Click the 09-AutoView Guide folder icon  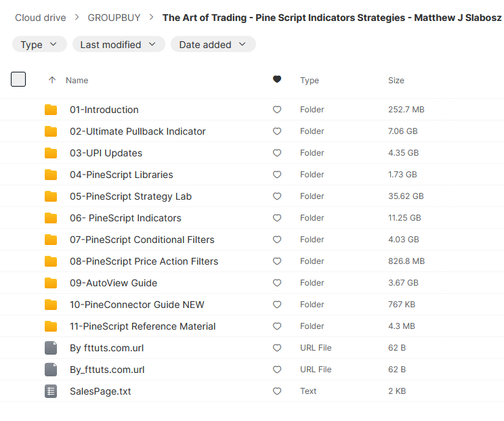point(51,283)
